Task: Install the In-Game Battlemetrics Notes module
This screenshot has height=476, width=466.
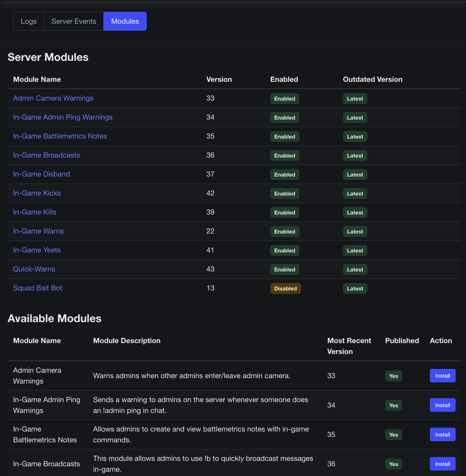Action: 442,435
